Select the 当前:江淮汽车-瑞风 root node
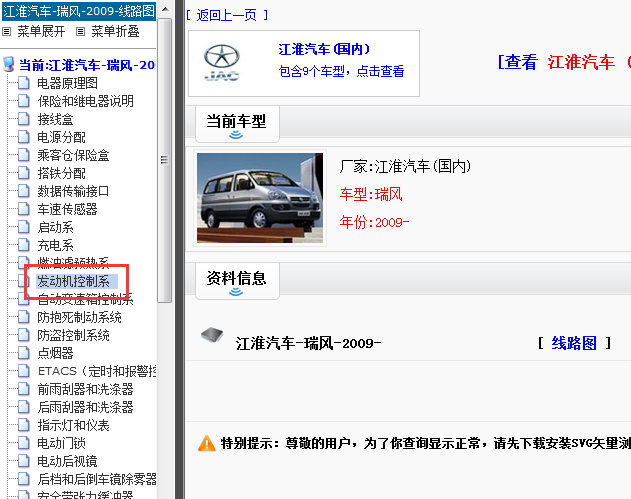Screen dimensions: 631x499 click(87, 65)
